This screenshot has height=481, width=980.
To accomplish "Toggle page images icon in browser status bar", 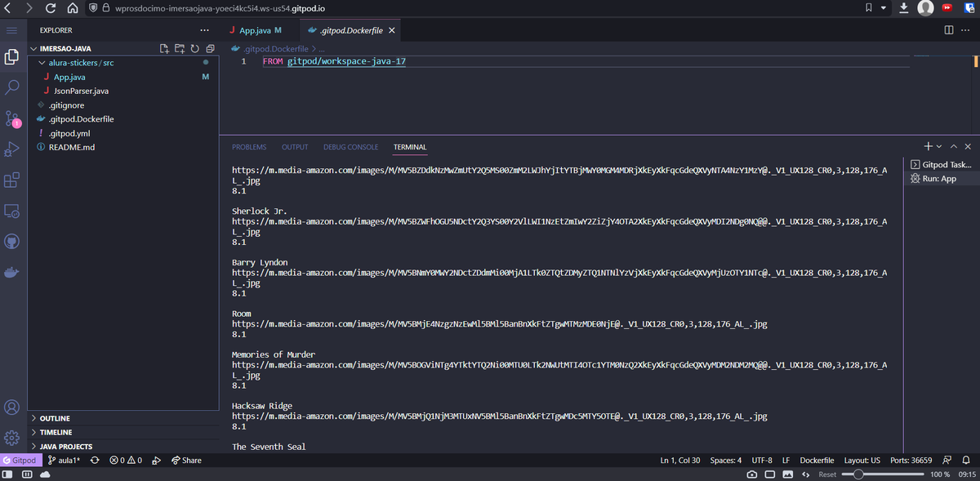I will 787,474.
